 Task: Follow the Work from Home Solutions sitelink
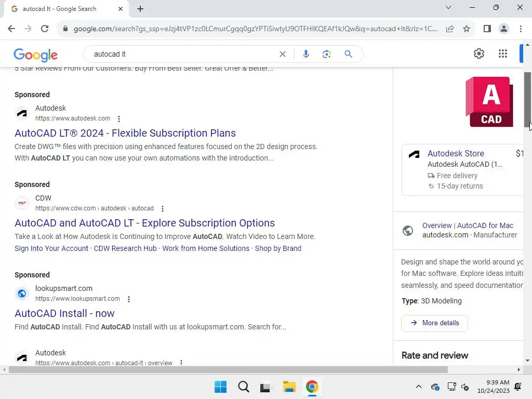(206, 248)
